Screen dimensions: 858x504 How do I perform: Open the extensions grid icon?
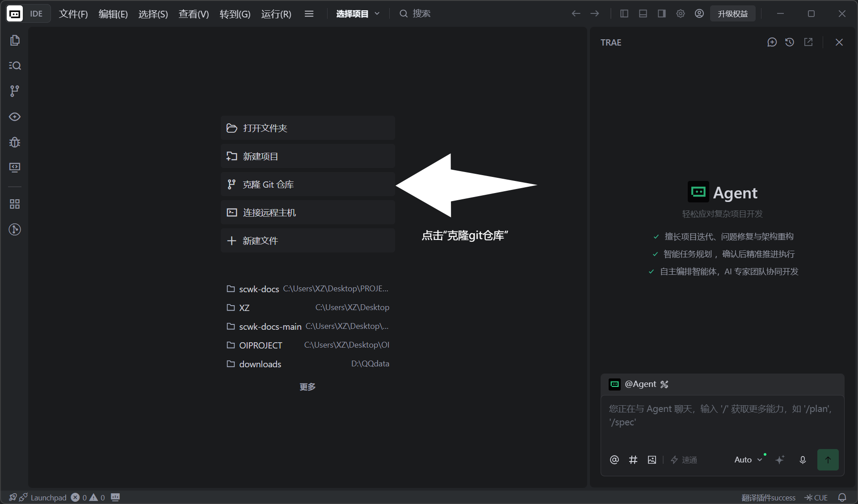(x=15, y=204)
